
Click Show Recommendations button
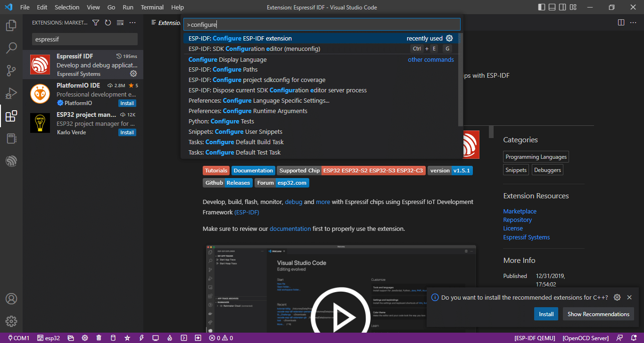tap(598, 314)
